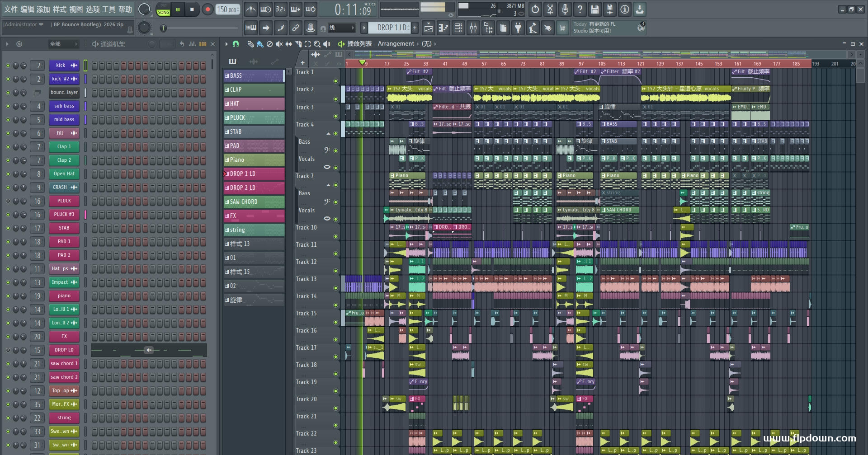Select the Piano pattern in the picker

[x=254, y=160]
